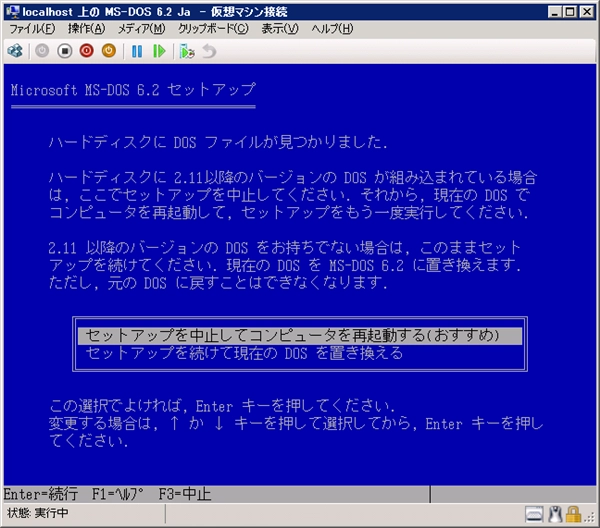Open the ファイル(F) menu
The image size is (600, 528).
click(x=32, y=29)
